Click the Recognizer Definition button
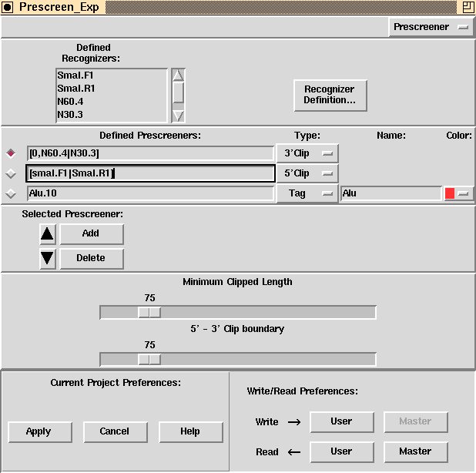 [x=330, y=95]
